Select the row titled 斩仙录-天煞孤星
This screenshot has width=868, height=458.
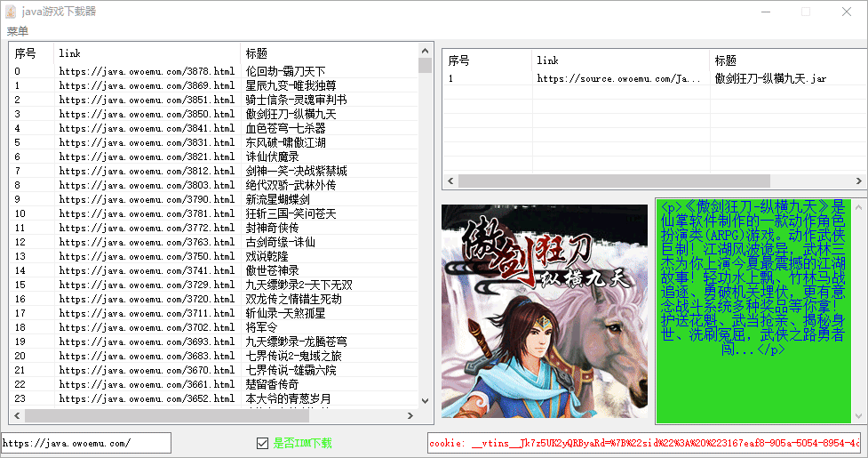(x=214, y=313)
